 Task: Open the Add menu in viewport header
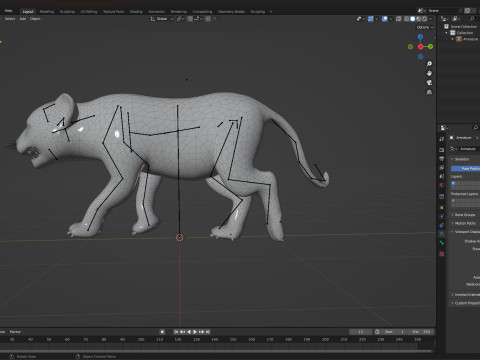pos(23,19)
